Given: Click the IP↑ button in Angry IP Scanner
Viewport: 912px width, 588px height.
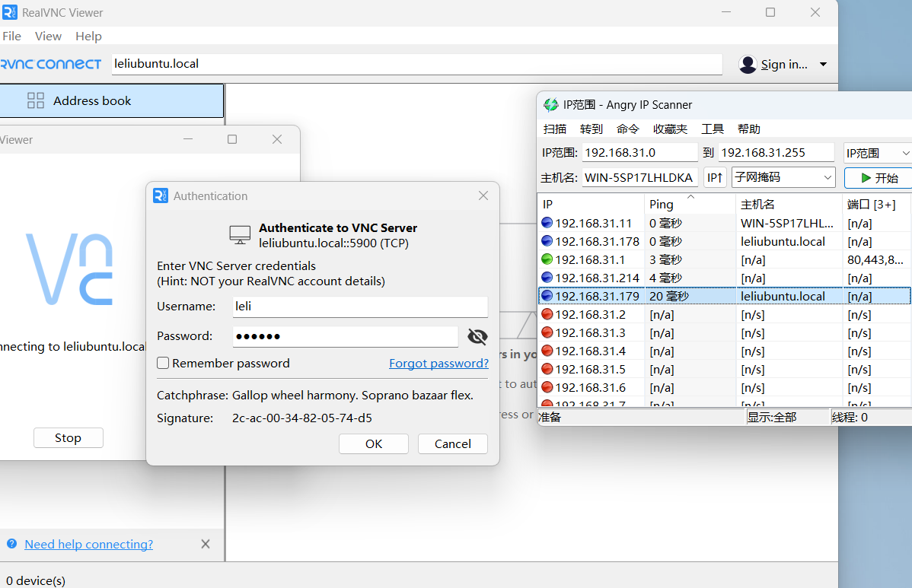Looking at the screenshot, I should pos(715,177).
